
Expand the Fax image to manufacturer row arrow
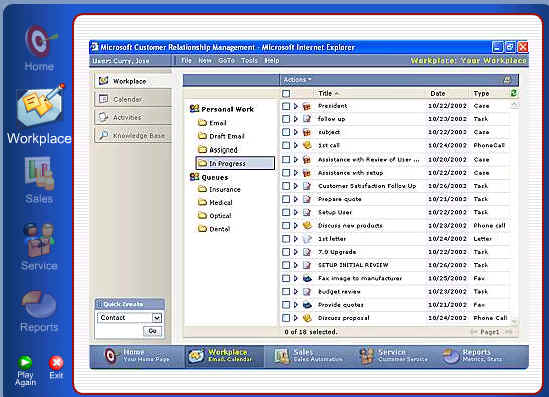[x=296, y=278]
